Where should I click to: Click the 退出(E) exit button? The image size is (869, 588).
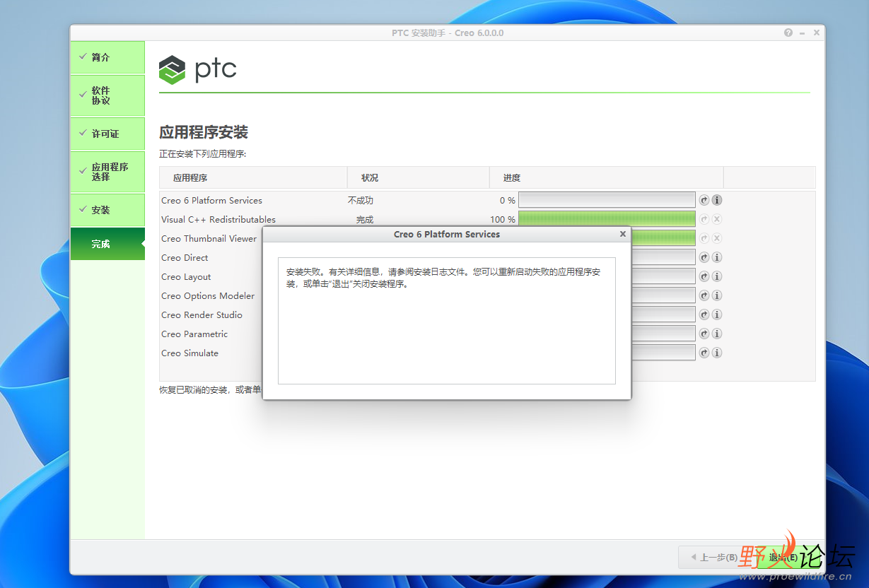click(x=783, y=558)
